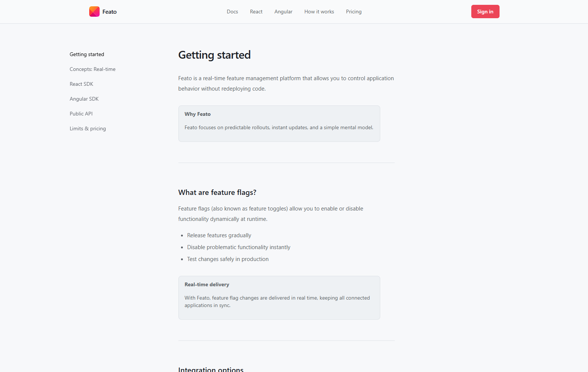Screen dimensions: 588x372
Task: Open React SDK sidebar entry
Action: click(x=81, y=84)
